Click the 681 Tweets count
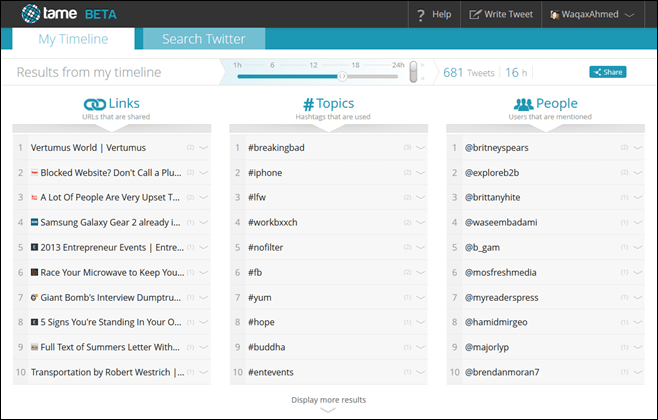The height and width of the screenshot is (420, 658). (x=469, y=73)
